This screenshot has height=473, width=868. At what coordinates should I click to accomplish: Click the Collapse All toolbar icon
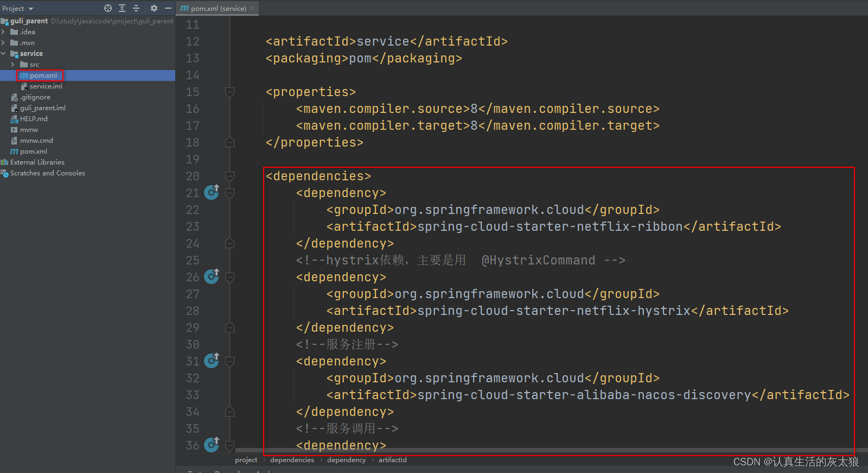pyautogui.click(x=136, y=8)
